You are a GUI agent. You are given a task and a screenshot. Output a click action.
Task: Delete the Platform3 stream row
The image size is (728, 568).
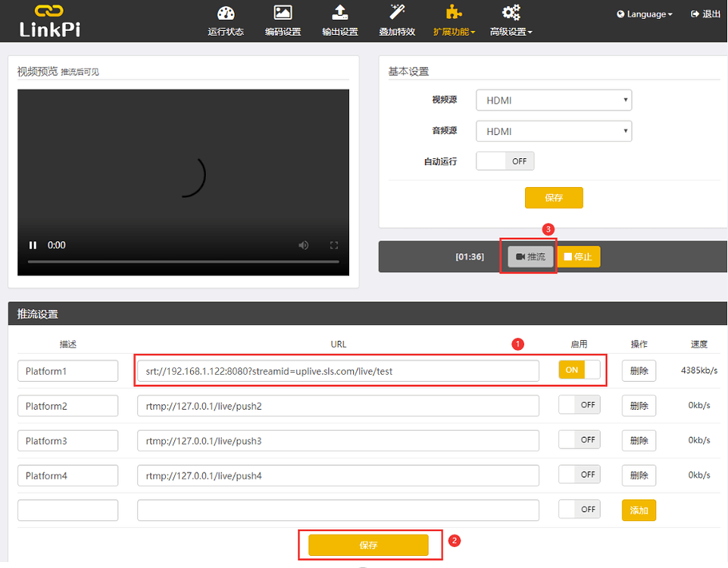click(x=639, y=441)
